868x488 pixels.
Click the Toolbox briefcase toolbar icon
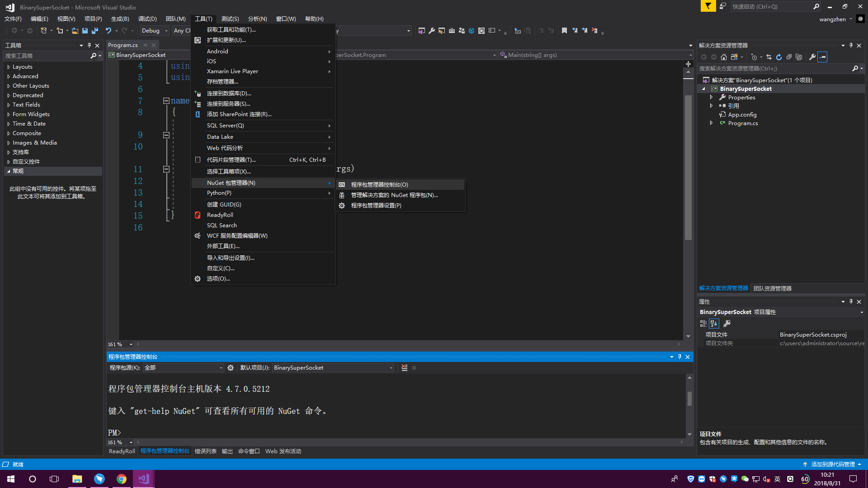pos(452,31)
